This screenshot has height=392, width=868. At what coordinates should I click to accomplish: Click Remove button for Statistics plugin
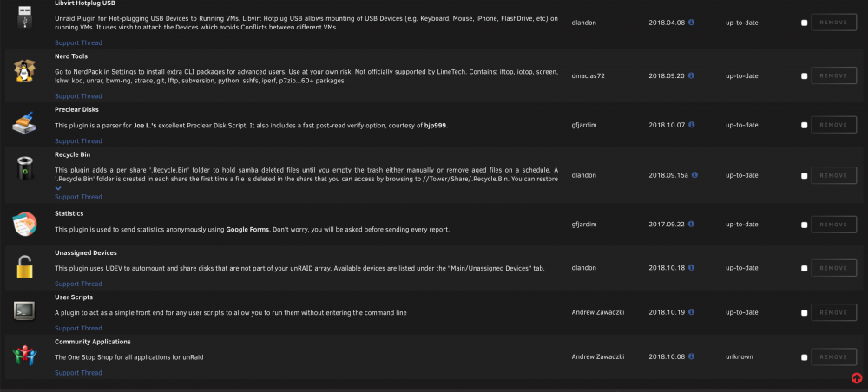(x=833, y=225)
